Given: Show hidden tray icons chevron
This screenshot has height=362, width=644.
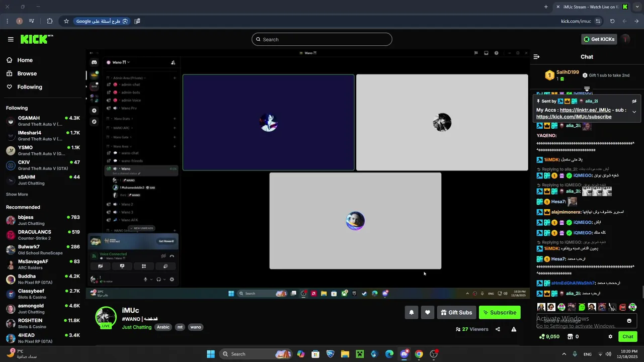Looking at the screenshot, I should (564, 354).
